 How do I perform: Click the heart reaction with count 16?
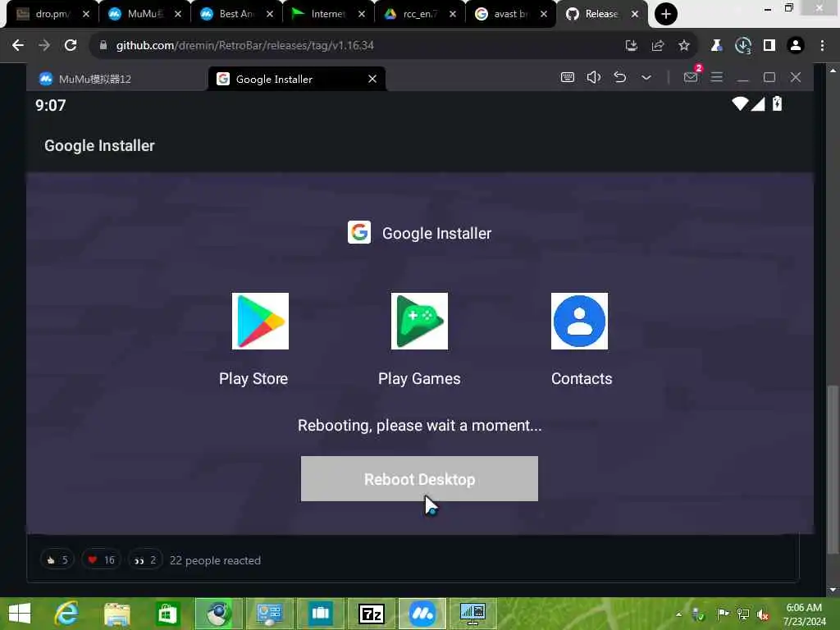pos(101,559)
